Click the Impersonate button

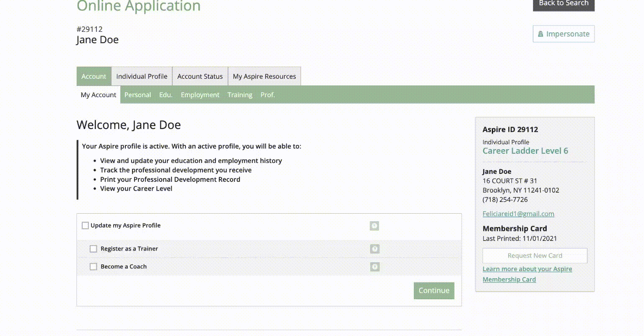[x=563, y=34]
